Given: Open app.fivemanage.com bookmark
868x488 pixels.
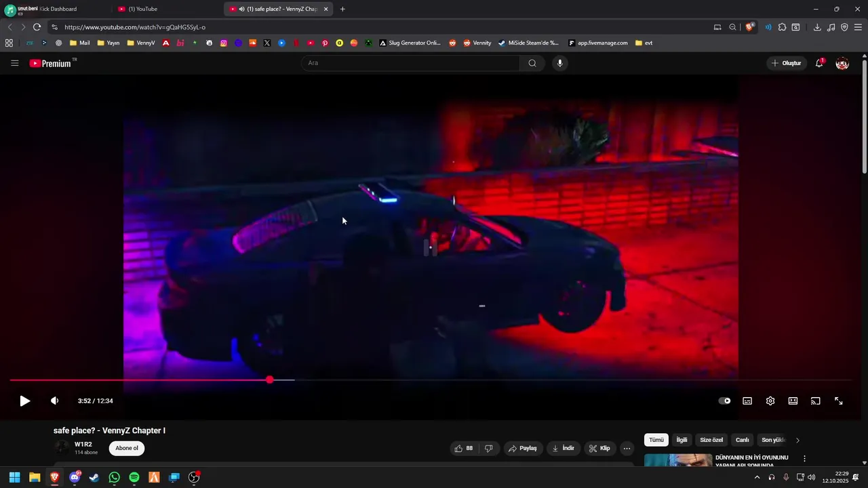Looking at the screenshot, I should pos(598,43).
